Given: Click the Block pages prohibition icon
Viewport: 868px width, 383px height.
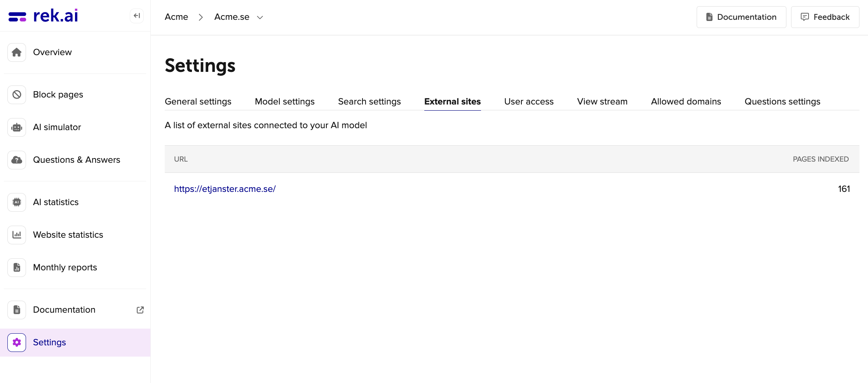Looking at the screenshot, I should click(x=17, y=94).
